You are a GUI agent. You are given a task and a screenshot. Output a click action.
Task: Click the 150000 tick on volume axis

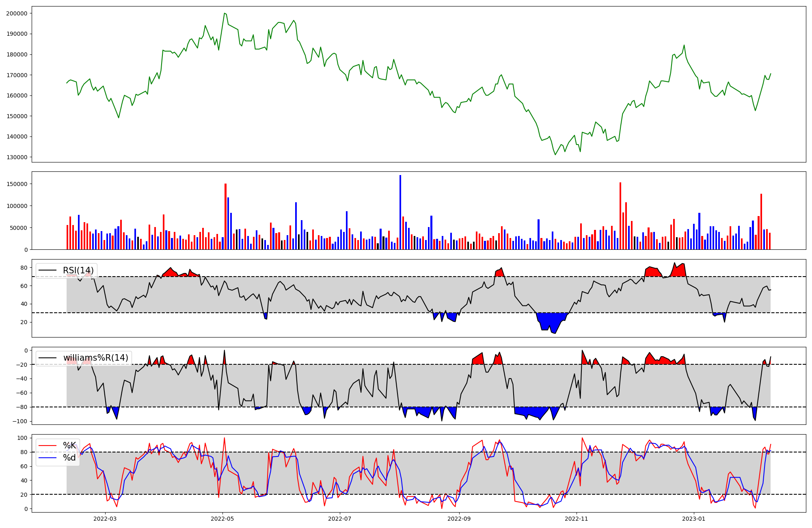click(x=17, y=184)
